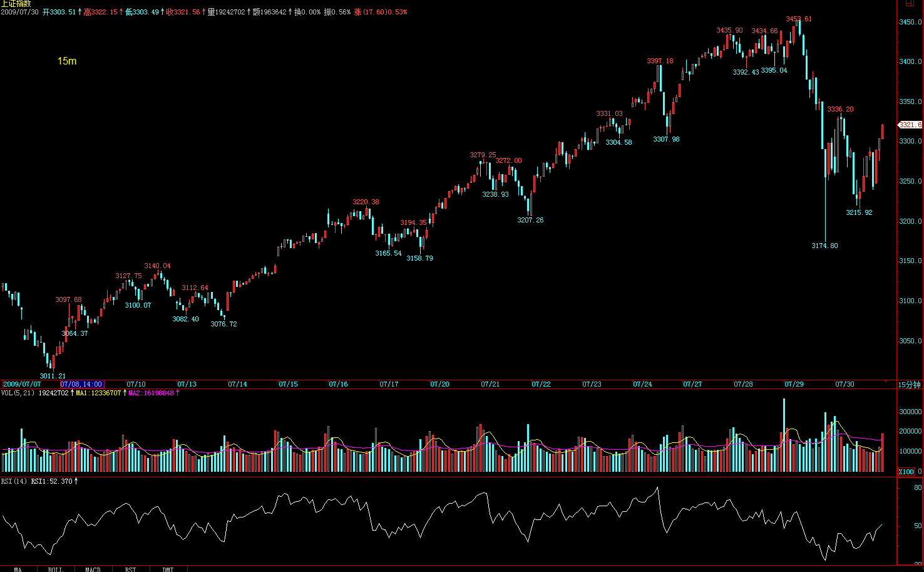
Task: Click the 3400.0 price axis tick
Action: 910,61
